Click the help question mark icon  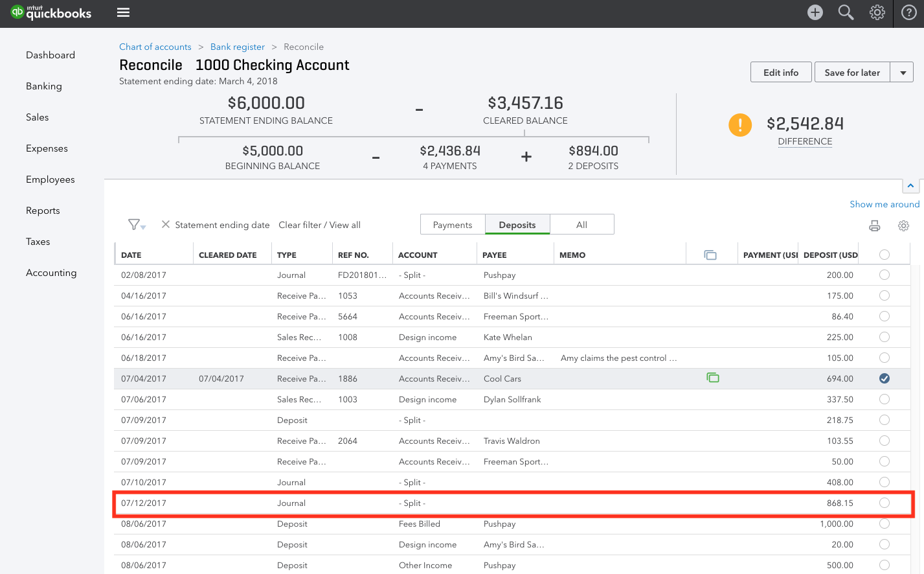coord(909,12)
